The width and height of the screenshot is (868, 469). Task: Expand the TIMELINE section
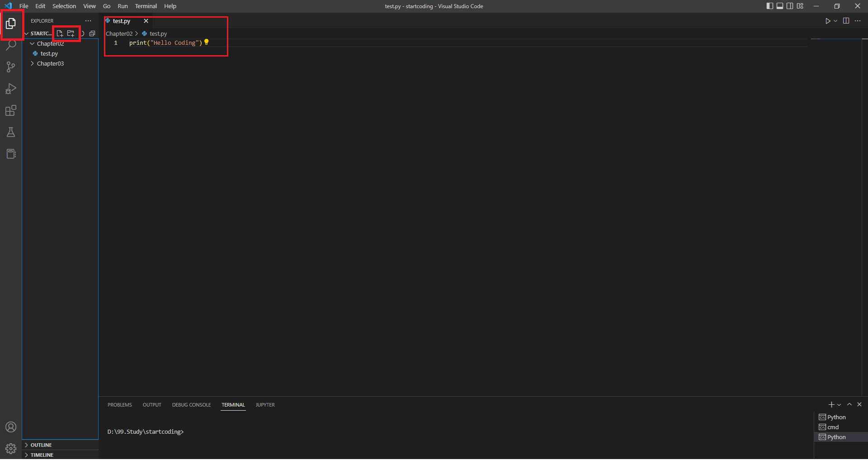[x=60, y=455]
